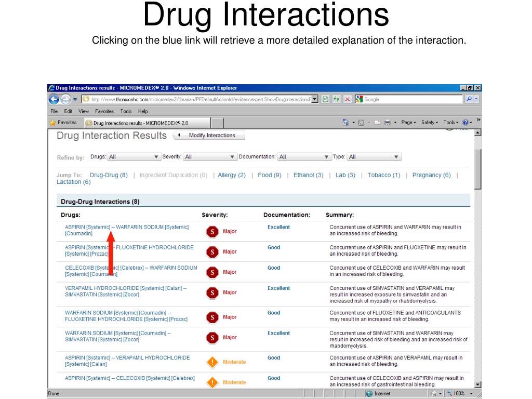Click the Favorites star button

tap(63, 123)
